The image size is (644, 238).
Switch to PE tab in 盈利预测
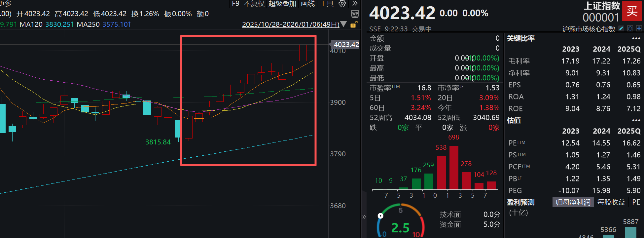click(x=636, y=202)
